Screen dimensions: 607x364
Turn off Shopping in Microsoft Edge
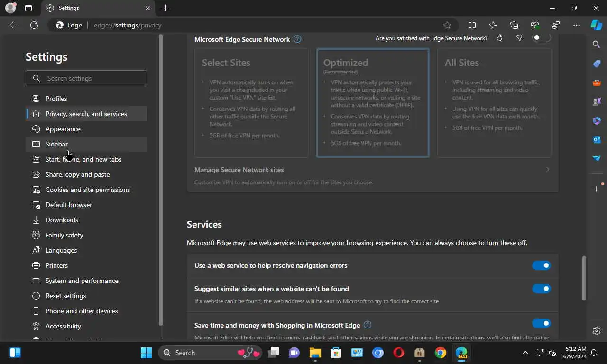pos(541,323)
